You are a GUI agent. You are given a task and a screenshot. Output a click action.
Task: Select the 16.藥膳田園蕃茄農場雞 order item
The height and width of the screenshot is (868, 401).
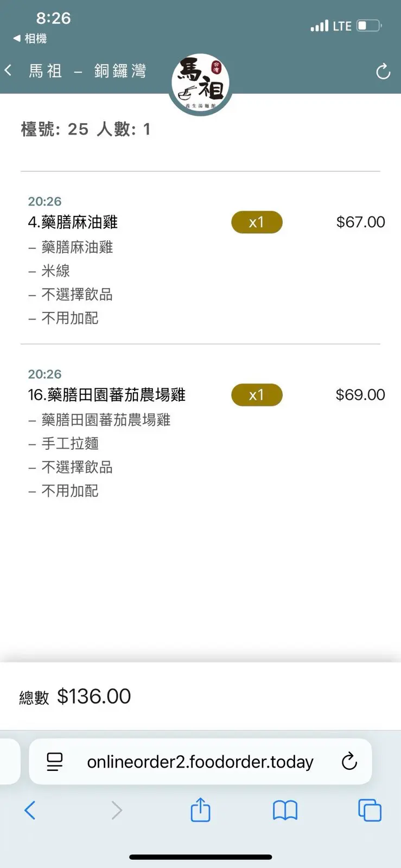tap(107, 395)
